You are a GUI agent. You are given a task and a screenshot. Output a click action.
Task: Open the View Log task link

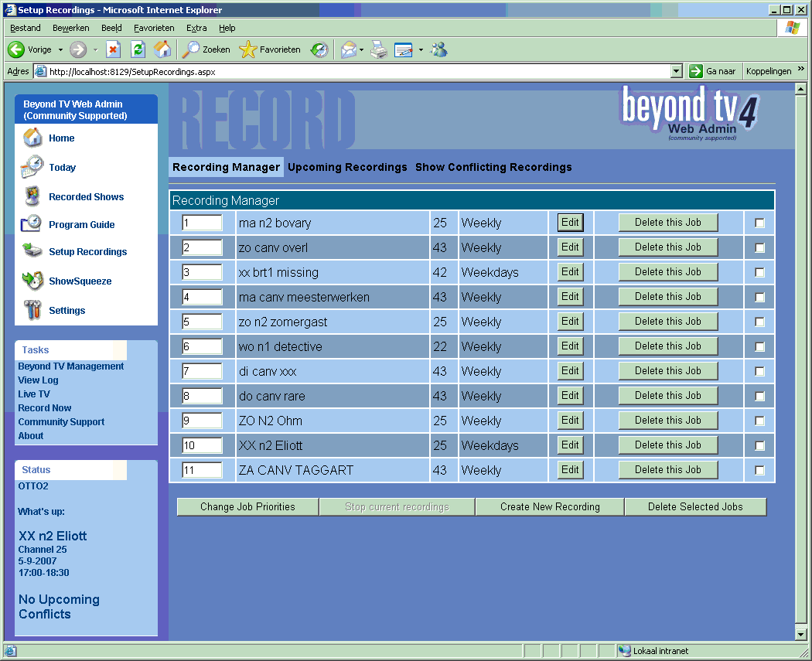pyautogui.click(x=39, y=380)
